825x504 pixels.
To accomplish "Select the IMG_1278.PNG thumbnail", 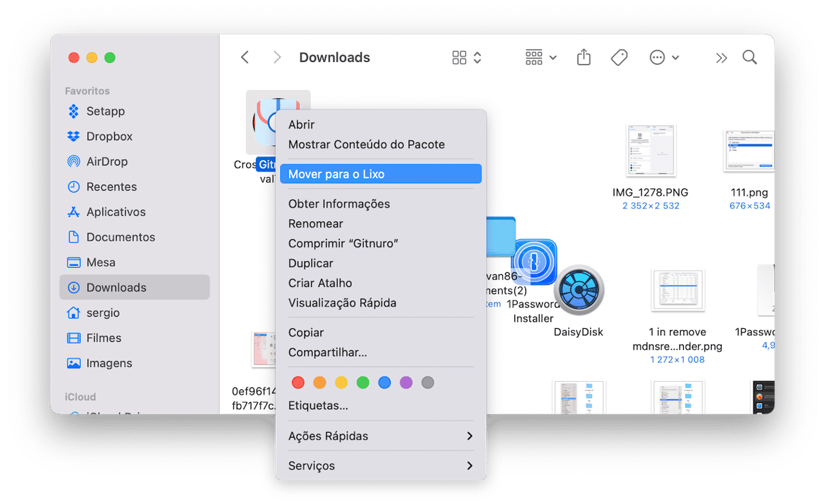I will point(650,151).
